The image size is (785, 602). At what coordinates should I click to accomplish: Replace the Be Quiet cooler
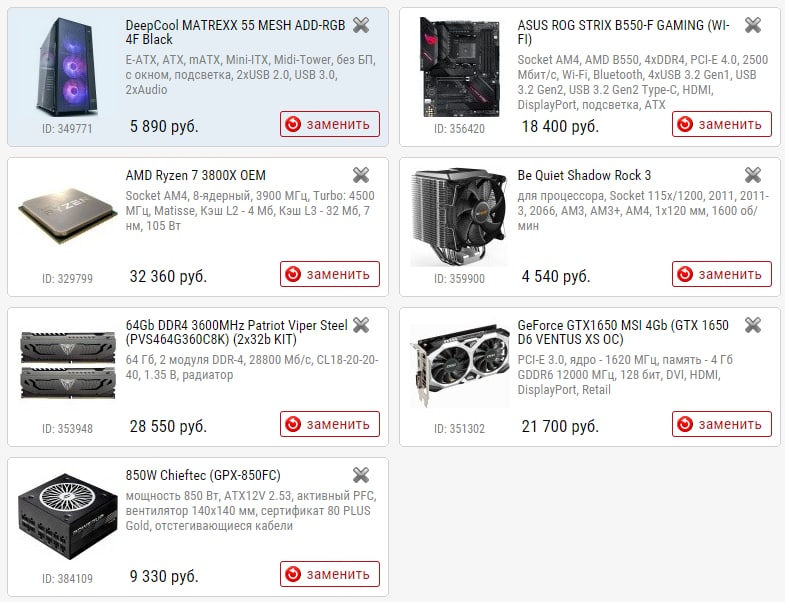pyautogui.click(x=722, y=274)
